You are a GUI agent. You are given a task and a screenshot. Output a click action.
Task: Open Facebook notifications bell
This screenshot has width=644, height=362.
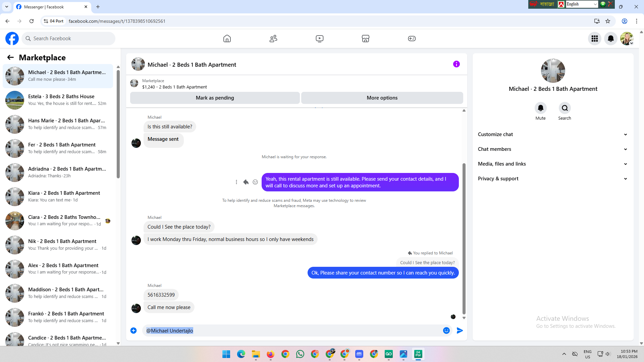[610, 39]
